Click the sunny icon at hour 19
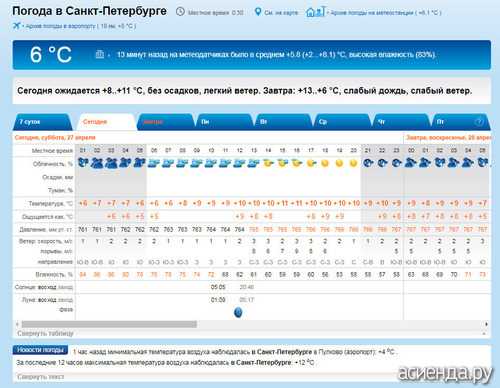 tap(339, 163)
